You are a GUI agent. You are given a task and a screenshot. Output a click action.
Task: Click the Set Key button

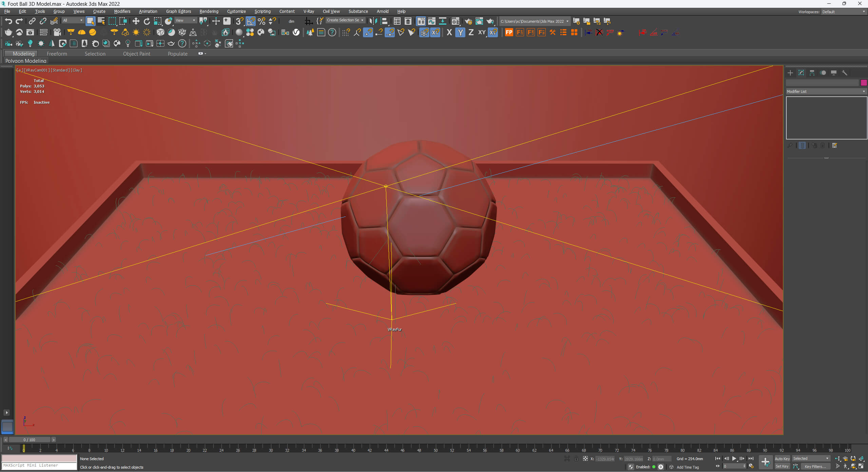[x=782, y=467]
